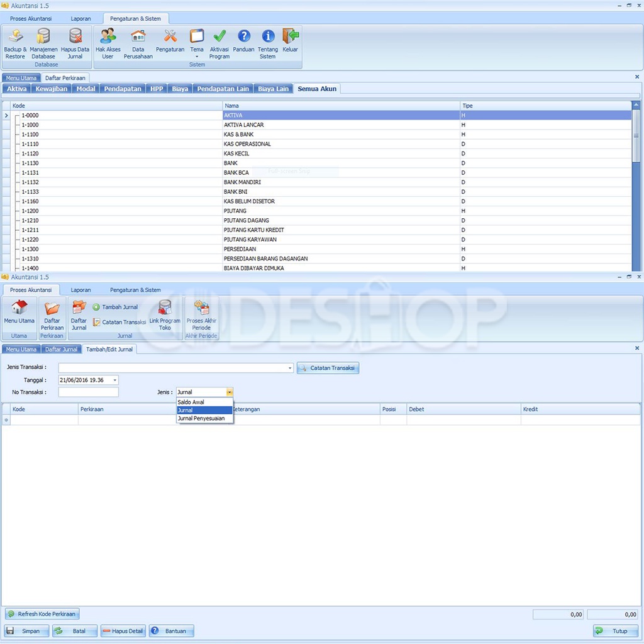Open Data Perusahaan icon
The image size is (644, 644).
pos(138,43)
